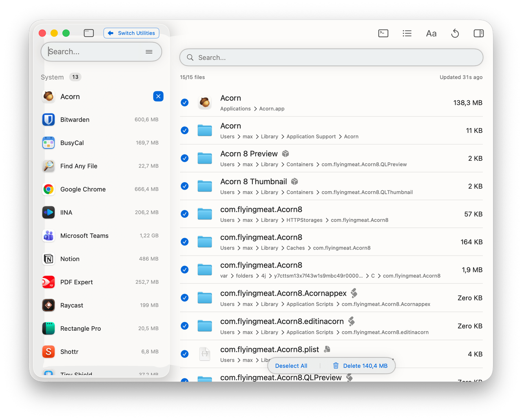Click the container badge beside Acorn 8 Preview
The height and width of the screenshot is (420, 522).
point(285,154)
